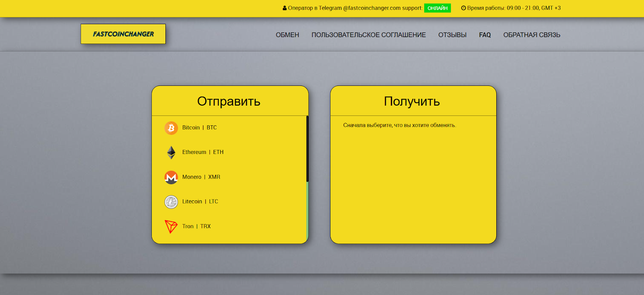The image size is (644, 295).
Task: Open the ОБМЕН menu item
Action: tap(287, 35)
